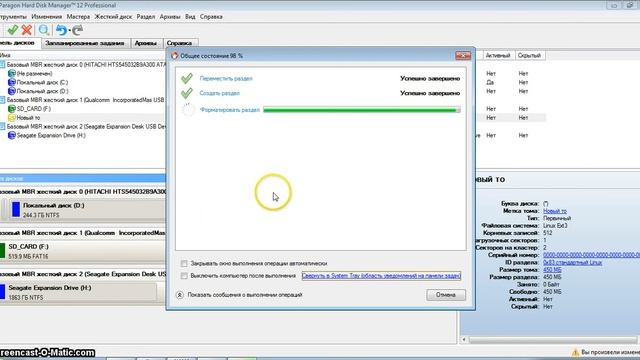The height and width of the screenshot is (360, 640).
Task: Click the checkmark beside Переместить раздел
Action: [187, 78]
